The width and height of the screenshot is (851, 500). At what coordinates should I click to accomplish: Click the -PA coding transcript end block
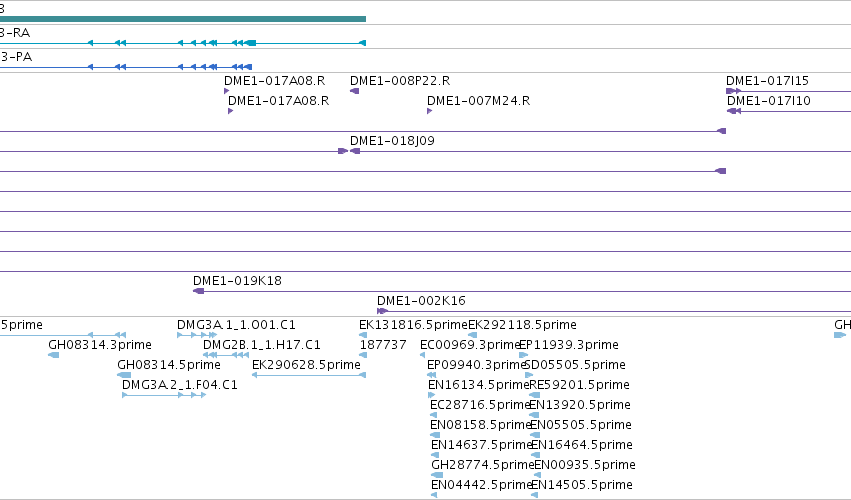click(249, 67)
